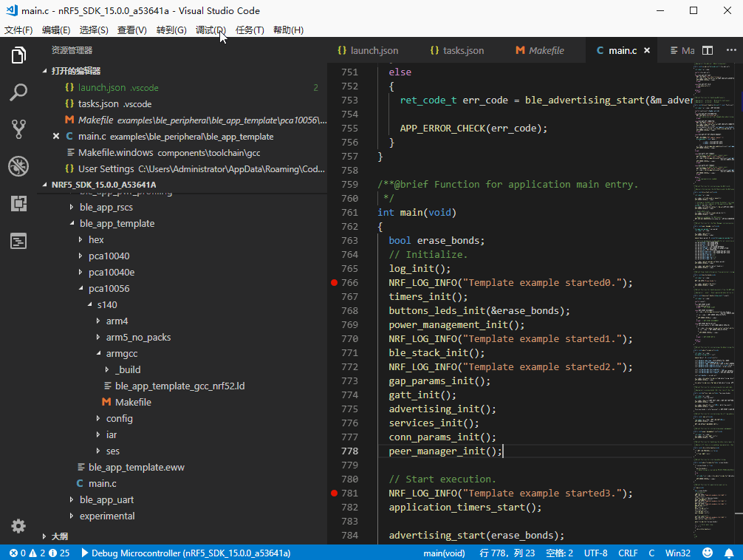
Task: Change language mode C in status bar
Action: [651, 553]
